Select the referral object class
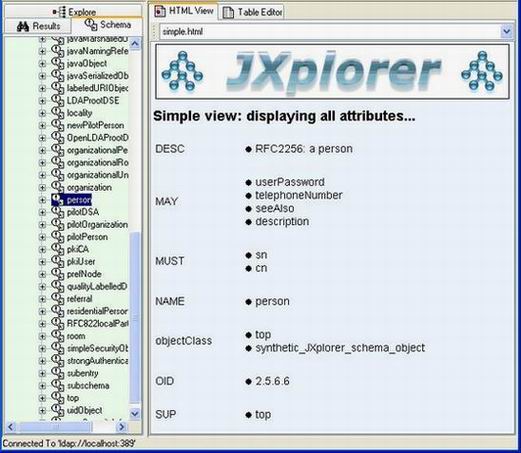 tap(80, 299)
